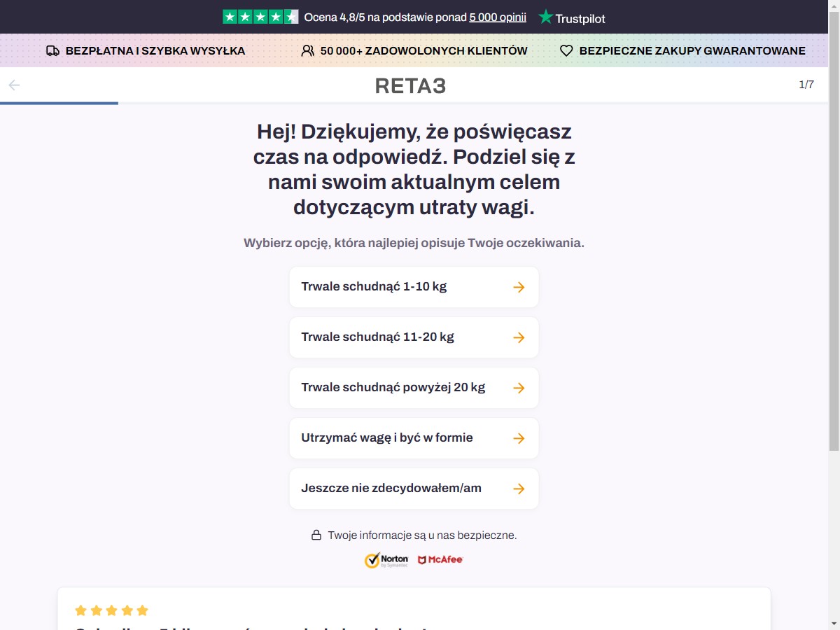Click the '1/7' step counter
The width and height of the screenshot is (840, 630).
(806, 85)
